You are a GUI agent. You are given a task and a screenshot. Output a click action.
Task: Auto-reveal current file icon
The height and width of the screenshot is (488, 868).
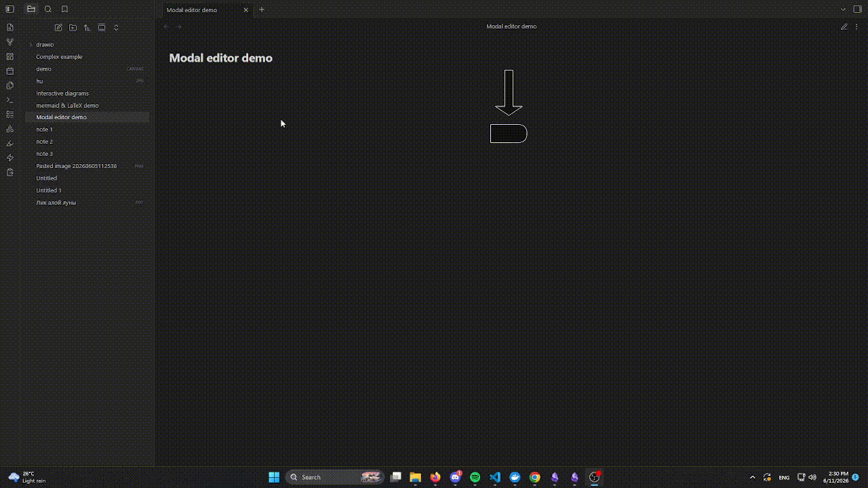102,28
